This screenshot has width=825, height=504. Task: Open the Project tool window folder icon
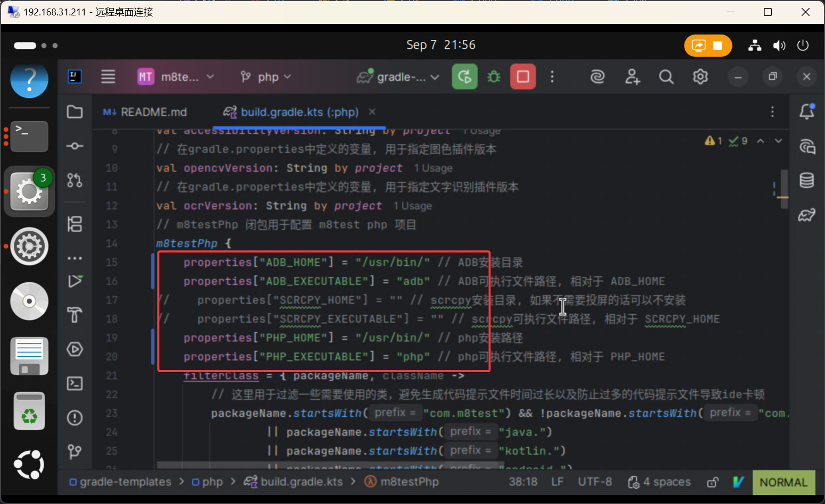(x=74, y=112)
